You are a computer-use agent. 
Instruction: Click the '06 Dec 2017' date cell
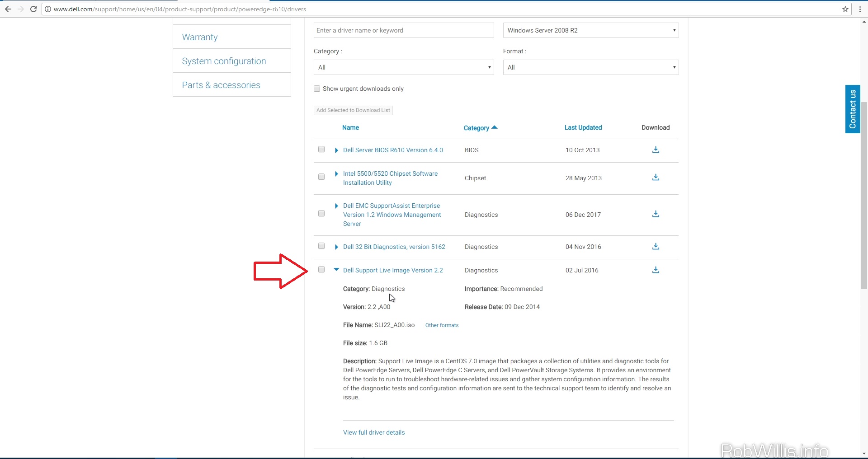pyautogui.click(x=583, y=215)
